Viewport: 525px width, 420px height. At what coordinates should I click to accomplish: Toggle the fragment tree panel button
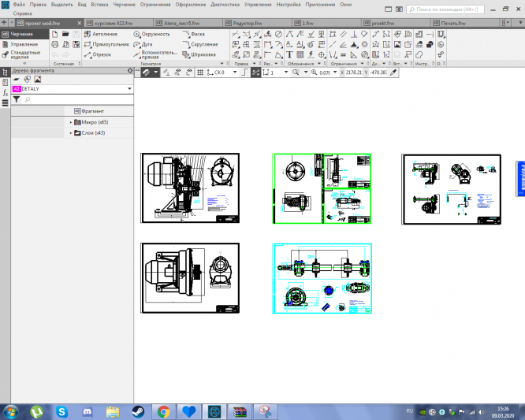tap(5, 72)
